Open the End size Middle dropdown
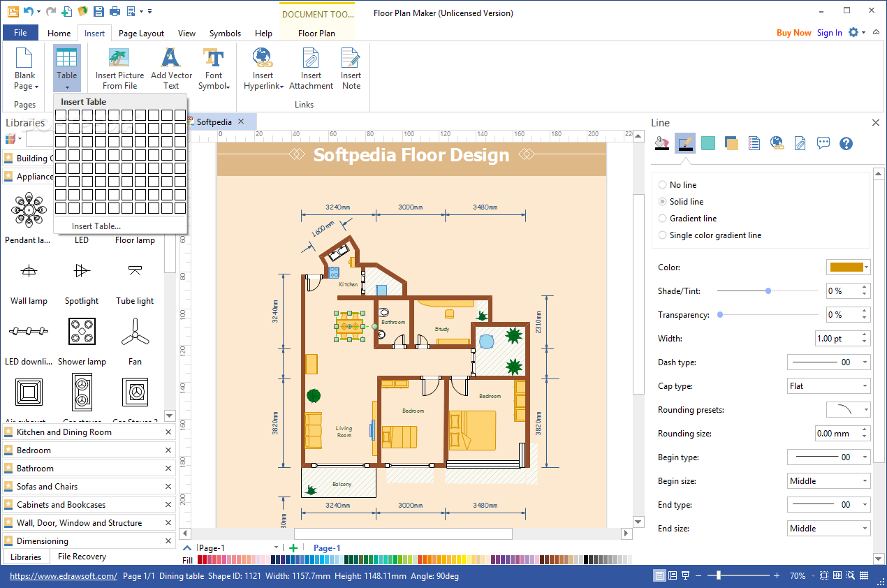 click(x=829, y=529)
